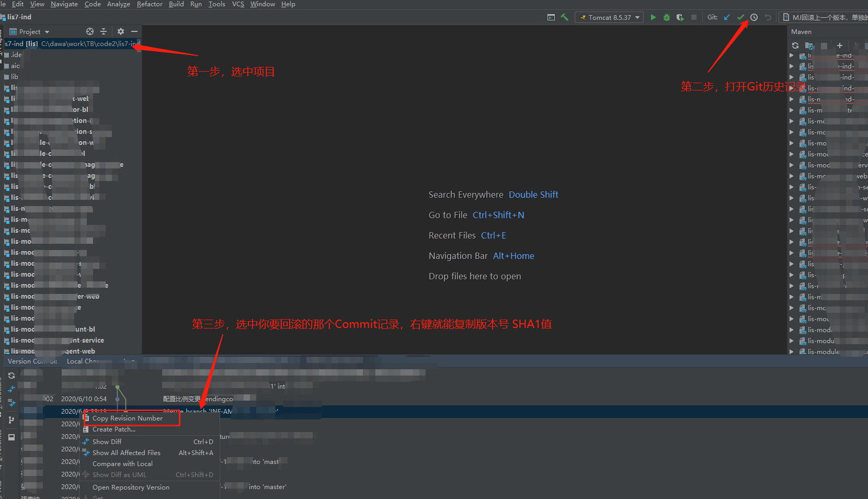Collapse all in the Project panel
This screenshot has height=499, width=868.
pyautogui.click(x=104, y=31)
